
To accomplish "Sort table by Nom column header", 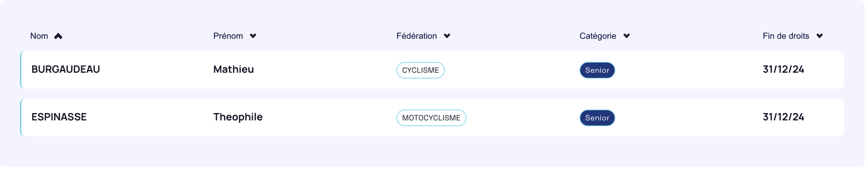I will pos(39,36).
